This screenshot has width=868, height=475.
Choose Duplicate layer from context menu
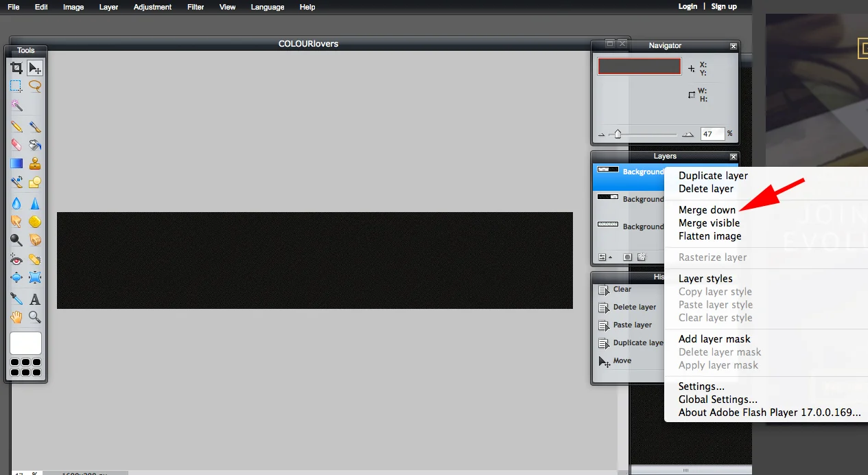click(713, 176)
